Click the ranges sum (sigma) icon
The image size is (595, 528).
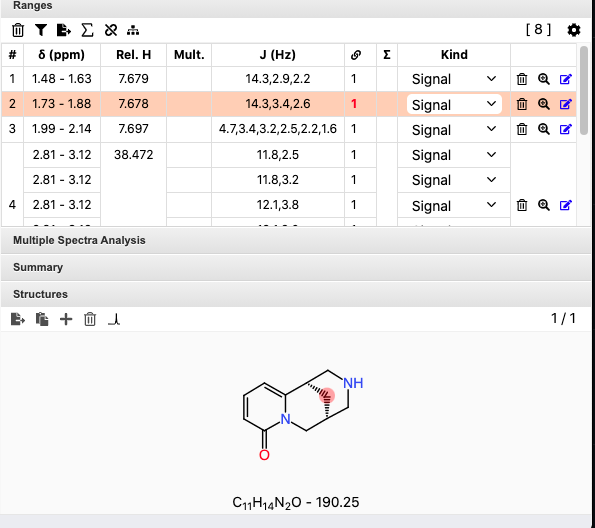click(x=87, y=30)
